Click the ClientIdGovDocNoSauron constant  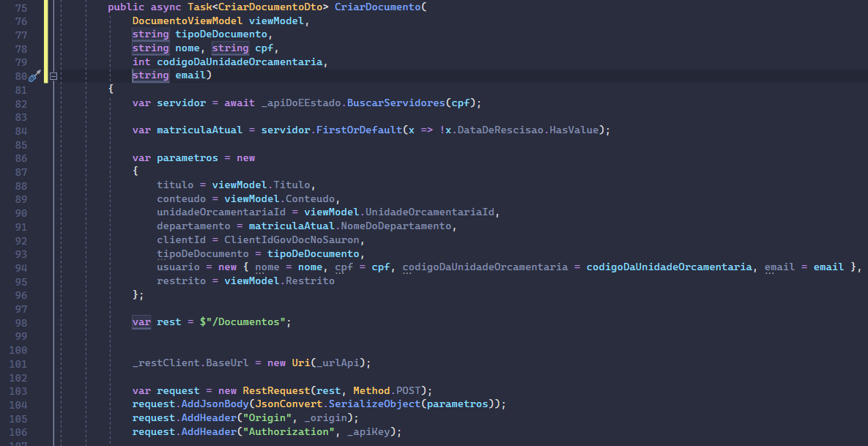tap(292, 240)
